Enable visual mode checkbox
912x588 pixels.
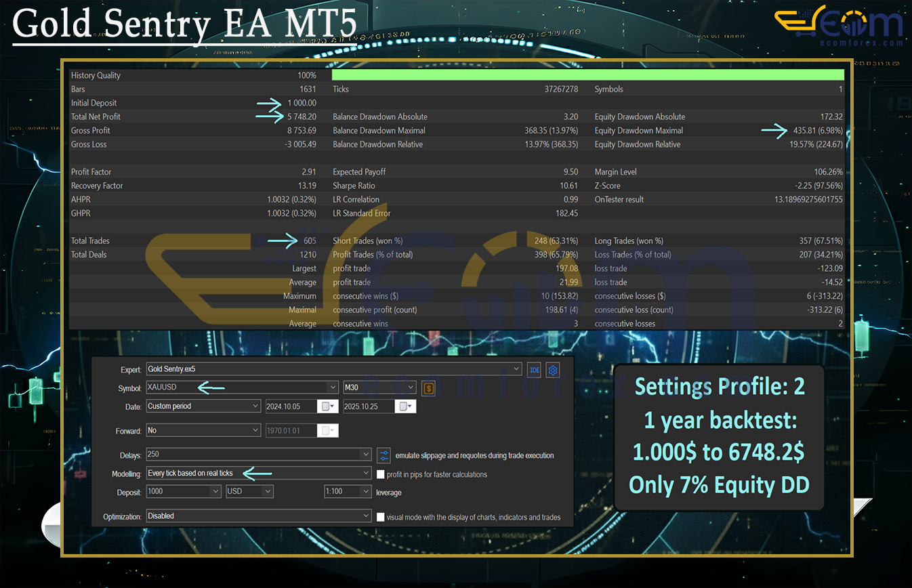[381, 517]
